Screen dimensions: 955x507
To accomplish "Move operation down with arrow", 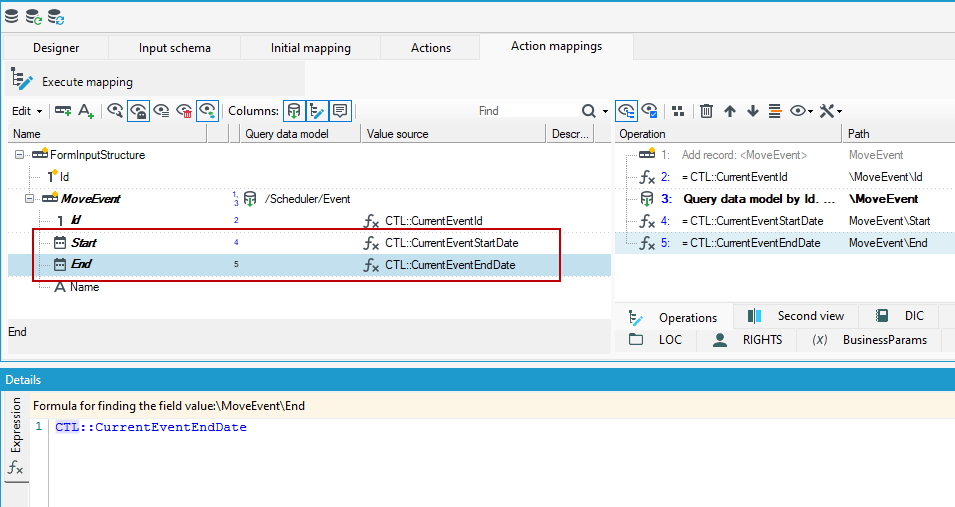I will [x=753, y=111].
